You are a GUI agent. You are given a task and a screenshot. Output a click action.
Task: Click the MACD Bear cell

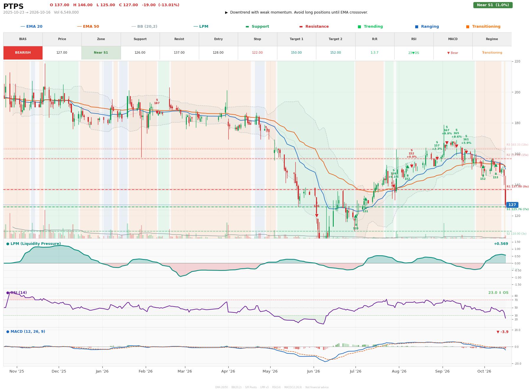tap(453, 53)
